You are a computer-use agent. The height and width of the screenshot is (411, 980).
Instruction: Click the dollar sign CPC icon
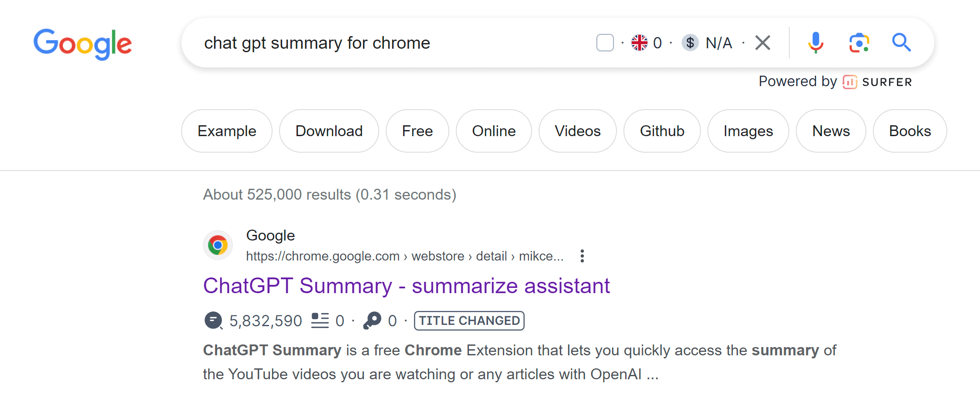tap(690, 43)
